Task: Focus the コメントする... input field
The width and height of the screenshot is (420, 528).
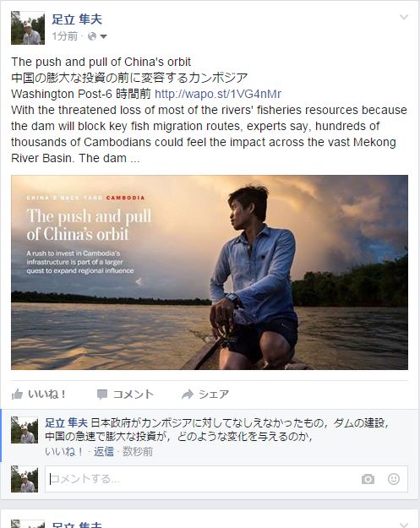Action: pos(202,479)
